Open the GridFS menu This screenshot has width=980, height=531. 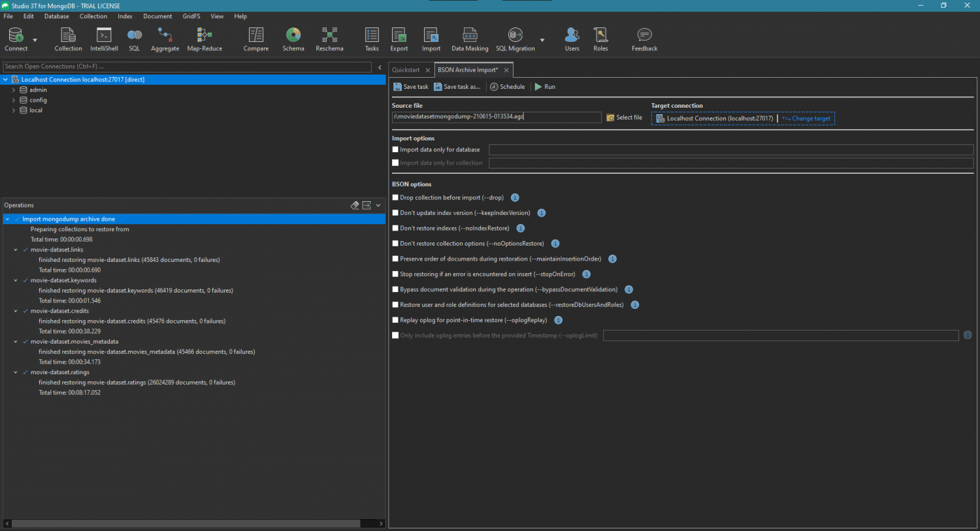pyautogui.click(x=191, y=16)
